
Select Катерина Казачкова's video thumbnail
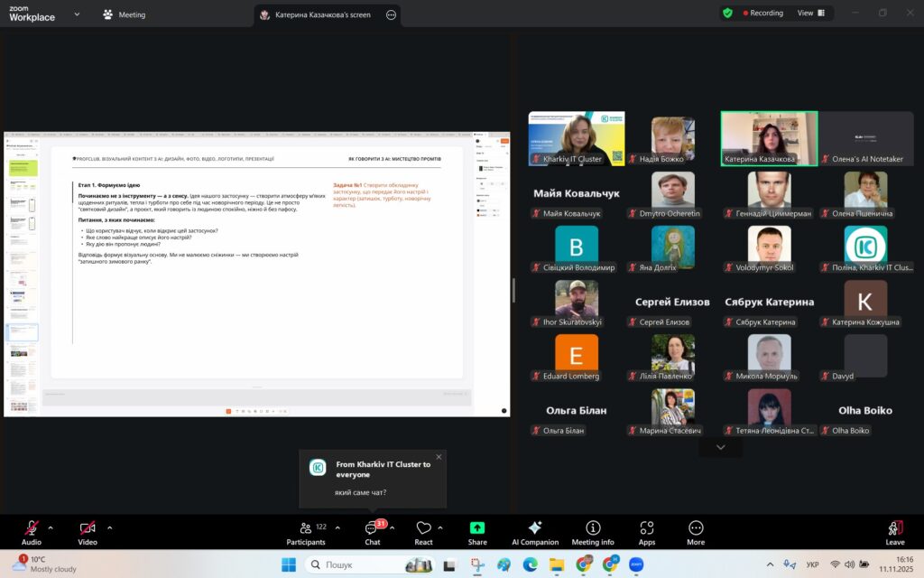point(769,138)
